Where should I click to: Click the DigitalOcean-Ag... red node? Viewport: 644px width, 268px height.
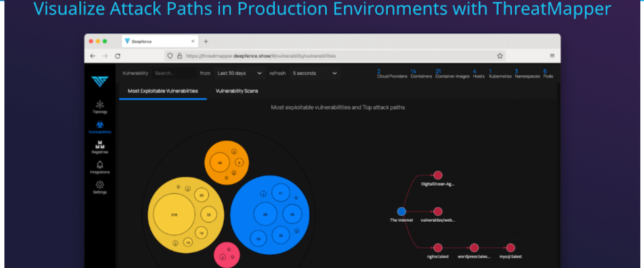point(438,175)
